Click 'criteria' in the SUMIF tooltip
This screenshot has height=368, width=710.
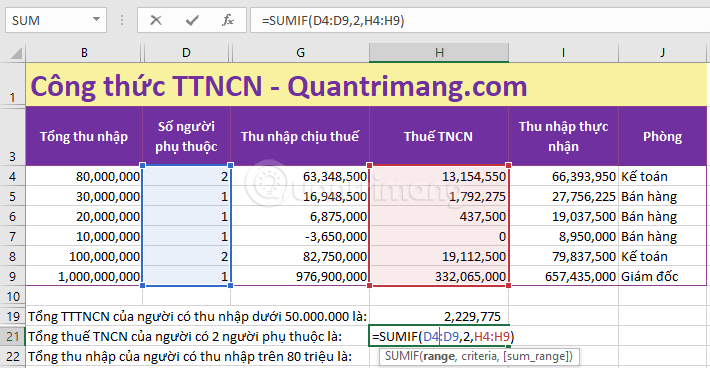click(x=479, y=356)
